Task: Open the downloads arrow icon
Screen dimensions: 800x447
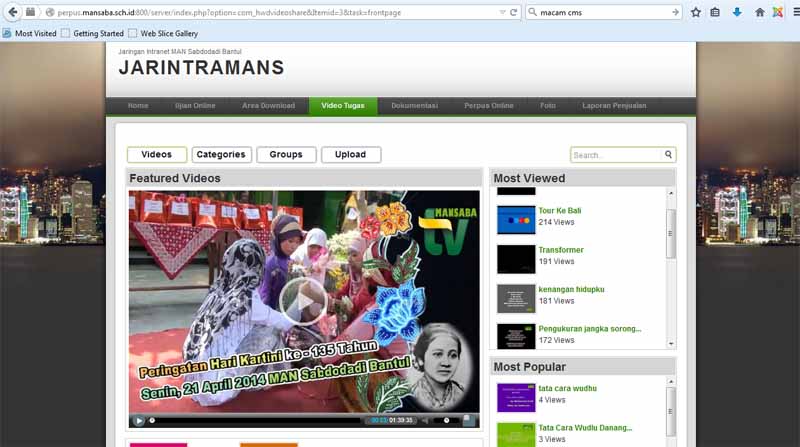Action: [x=737, y=12]
